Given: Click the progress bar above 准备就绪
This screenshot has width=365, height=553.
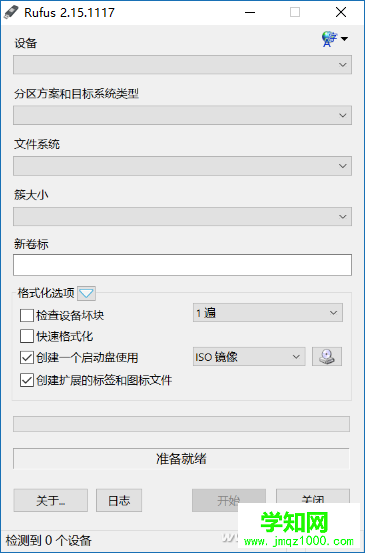Looking at the screenshot, I should 181,424.
